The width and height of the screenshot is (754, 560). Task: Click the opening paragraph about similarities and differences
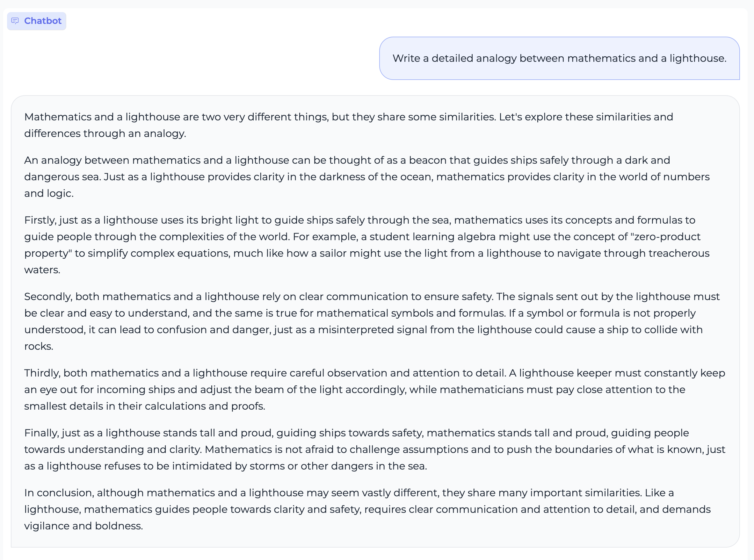339,126
